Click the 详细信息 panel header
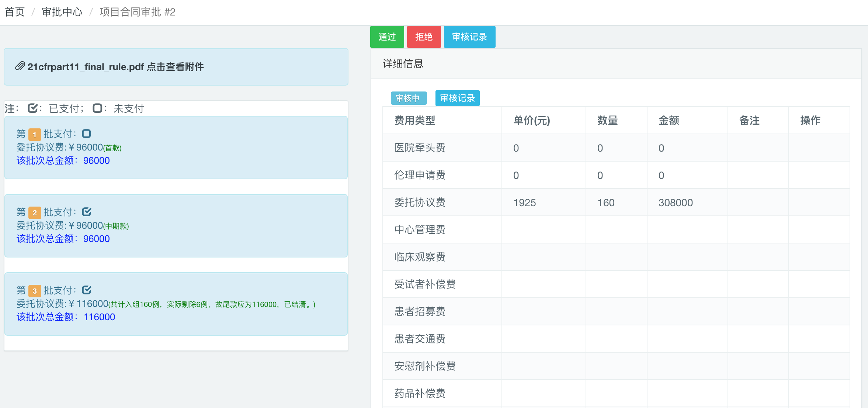 click(x=616, y=64)
